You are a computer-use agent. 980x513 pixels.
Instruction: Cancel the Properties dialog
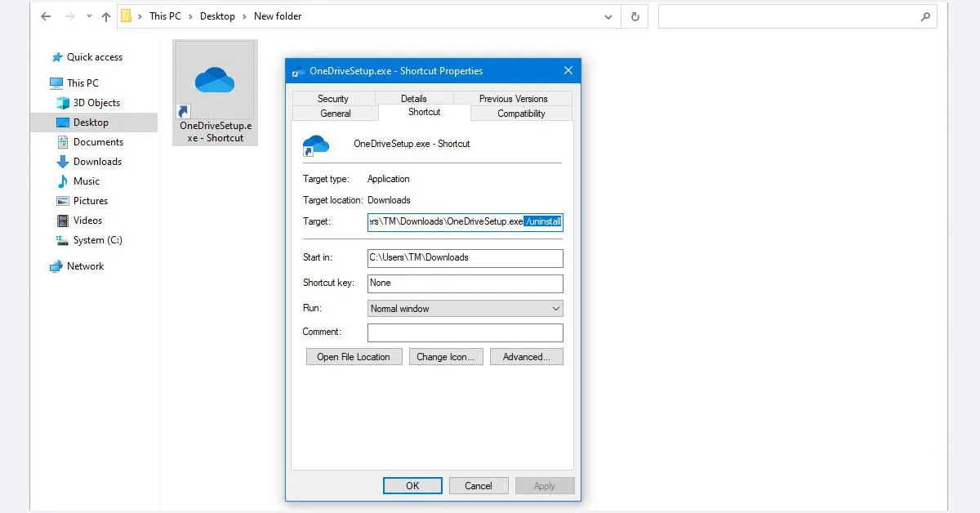pyautogui.click(x=479, y=485)
